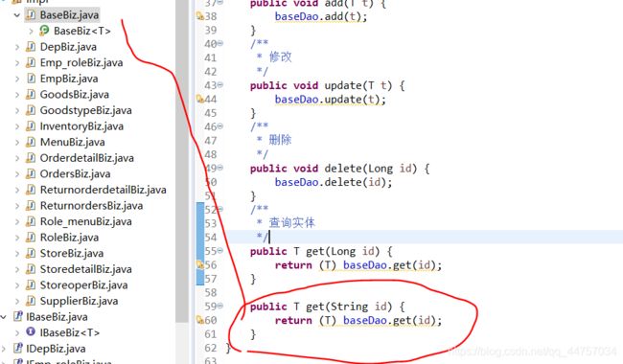623x364 pixels.
Task: Click the EmpBiz.java file icon
Action: (31, 79)
